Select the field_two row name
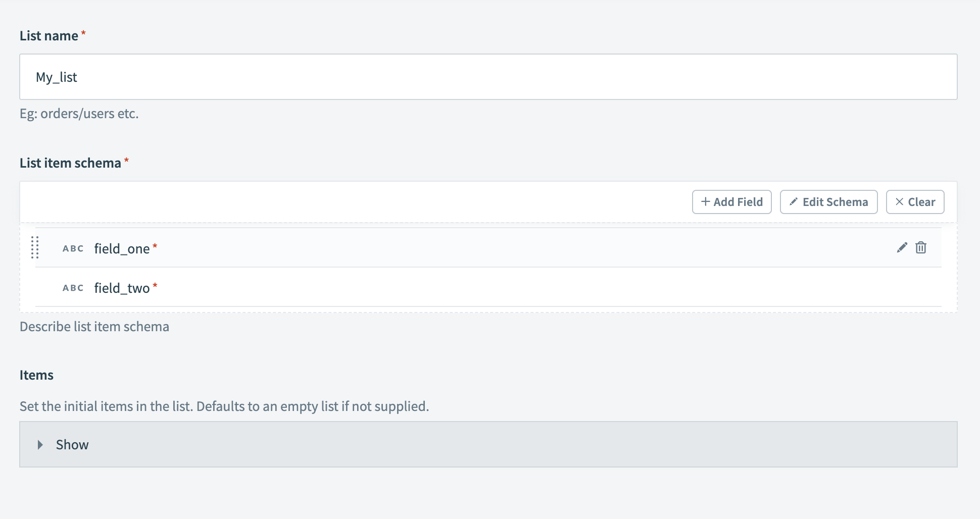 tap(122, 288)
